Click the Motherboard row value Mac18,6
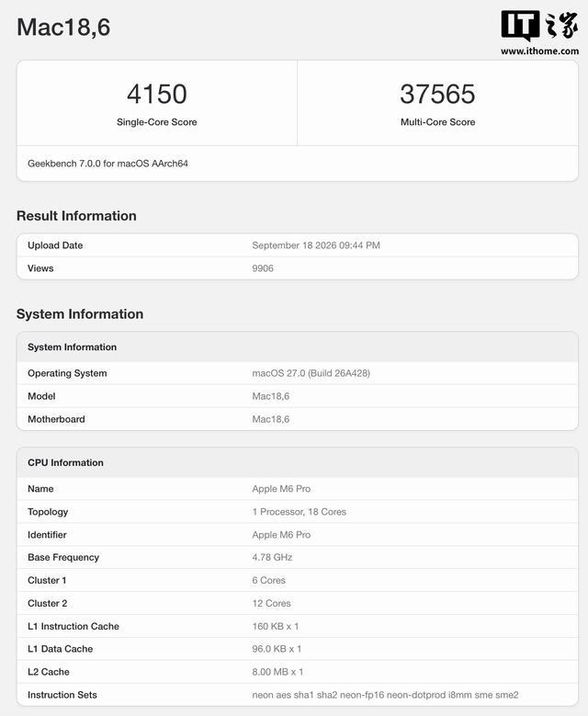 [271, 419]
